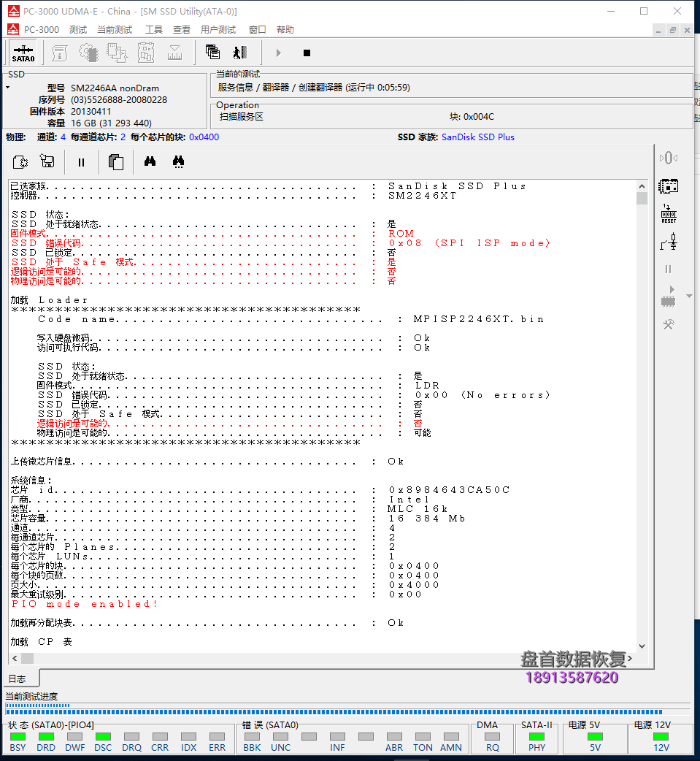
Task: Click the greyed chip copy toolbar icon
Action: pos(117,53)
